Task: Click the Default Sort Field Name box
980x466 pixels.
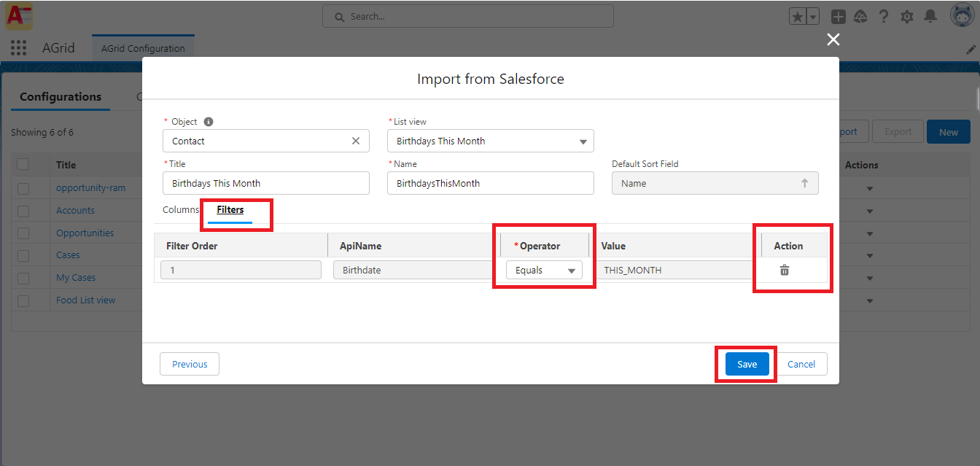Action: [715, 183]
